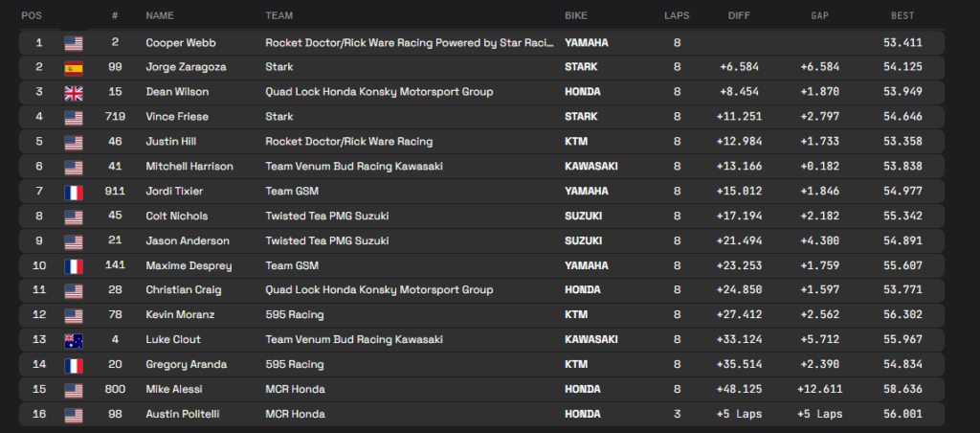Click best lap time 58.636
Image resolution: width=980 pixels, height=433 pixels.
point(902,389)
